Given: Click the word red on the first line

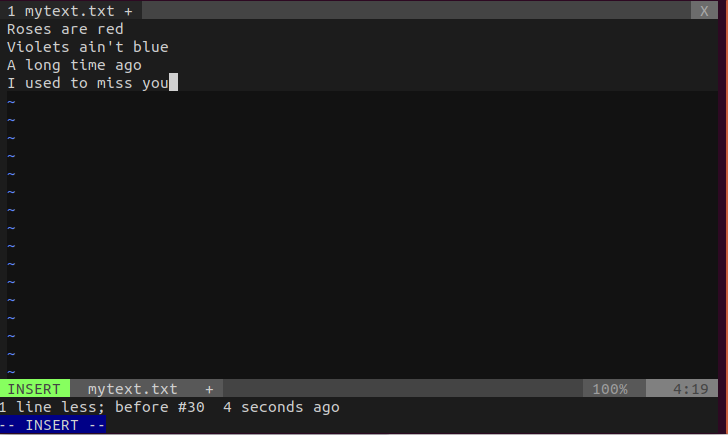Looking at the screenshot, I should [x=110, y=29].
